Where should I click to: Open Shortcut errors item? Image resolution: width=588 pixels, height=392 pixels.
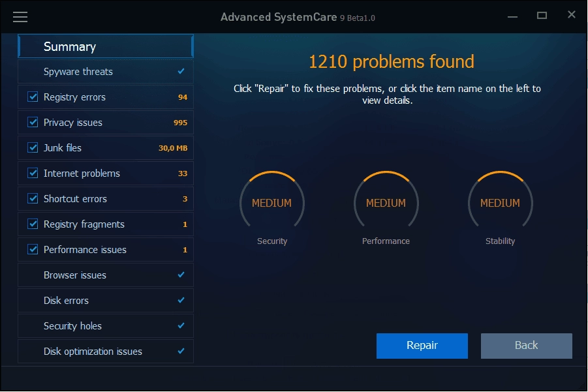point(106,199)
